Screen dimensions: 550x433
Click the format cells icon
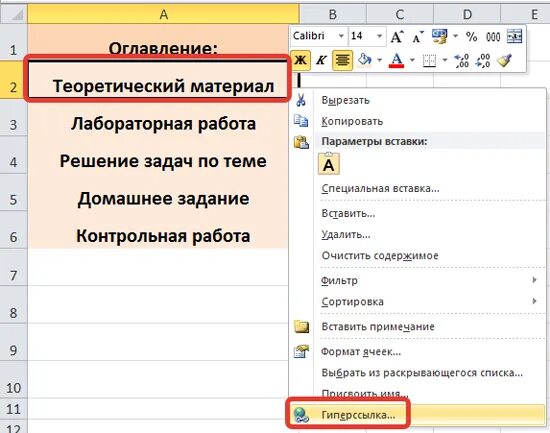(x=301, y=351)
